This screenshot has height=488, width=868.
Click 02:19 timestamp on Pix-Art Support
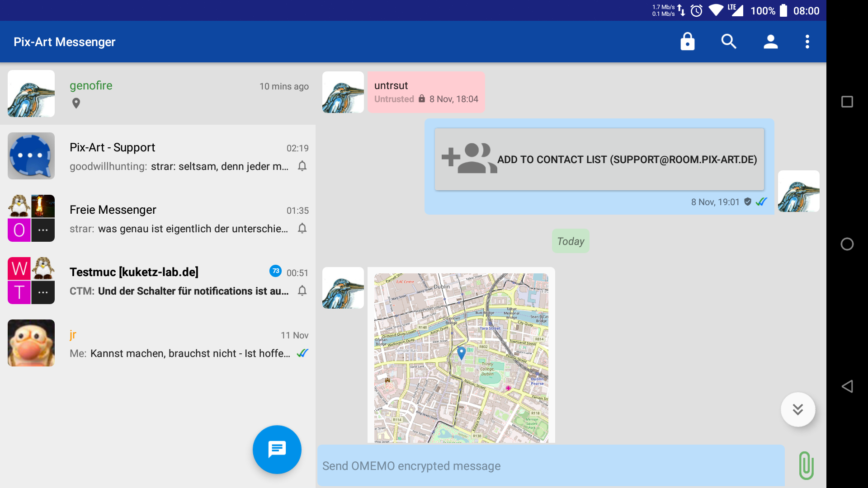297,148
